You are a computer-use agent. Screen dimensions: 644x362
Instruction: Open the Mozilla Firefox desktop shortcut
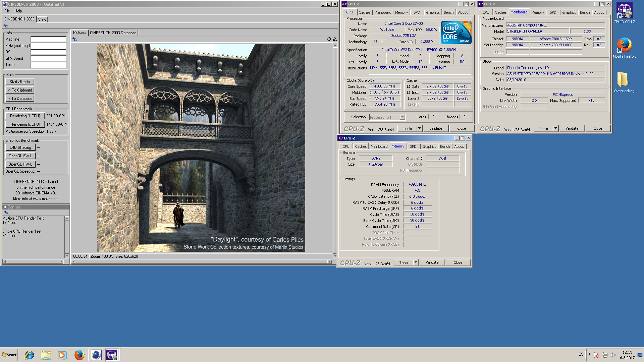(624, 48)
